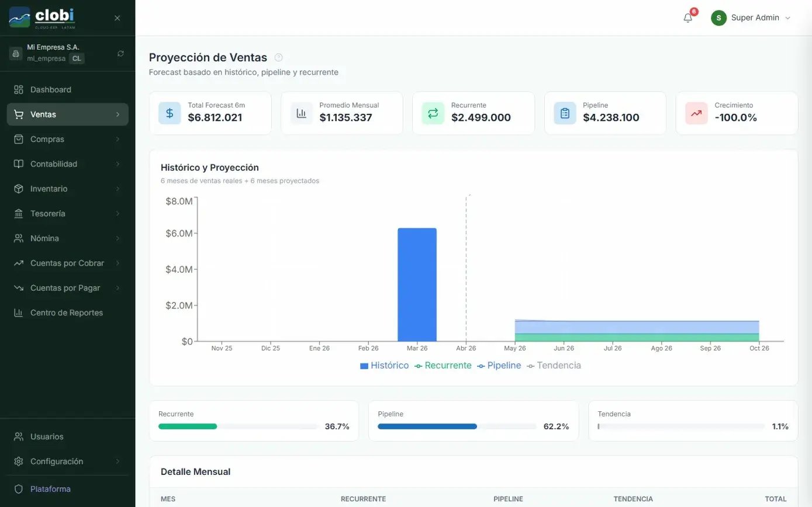Click the Crecimiento trend icon
Screen dimensions: 812x507
coord(696,113)
